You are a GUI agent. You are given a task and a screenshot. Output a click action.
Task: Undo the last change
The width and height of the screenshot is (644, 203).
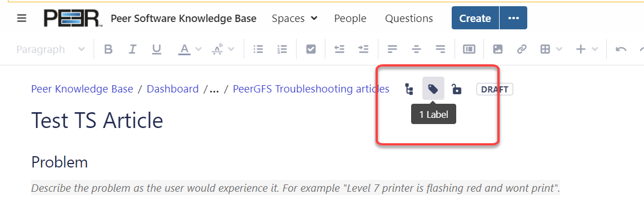click(x=621, y=50)
